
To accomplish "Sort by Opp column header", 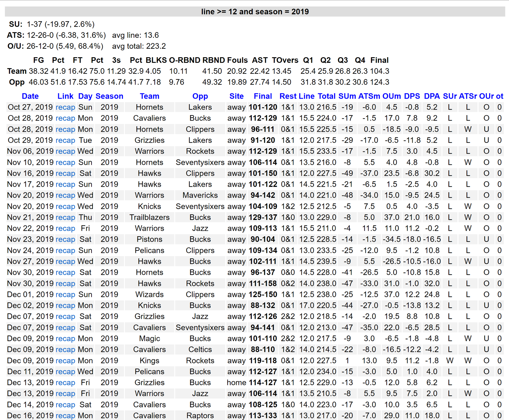I will coord(200,96).
